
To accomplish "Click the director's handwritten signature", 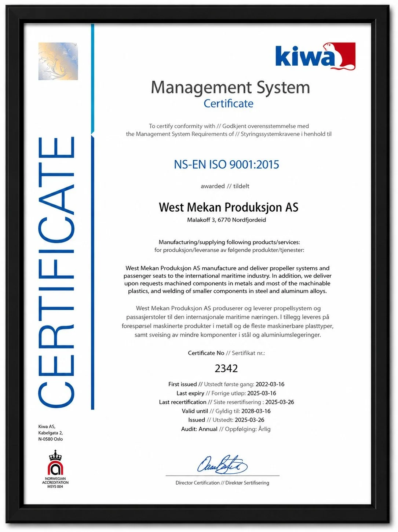I will [222, 464].
